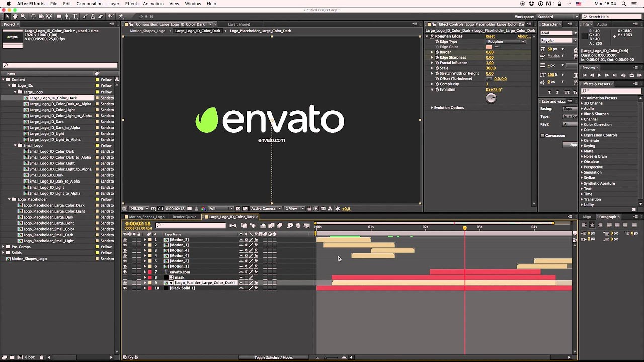Image resolution: width=644 pixels, height=362 pixels.
Task: Click the timeline current time indicator marker
Action: pos(465,228)
